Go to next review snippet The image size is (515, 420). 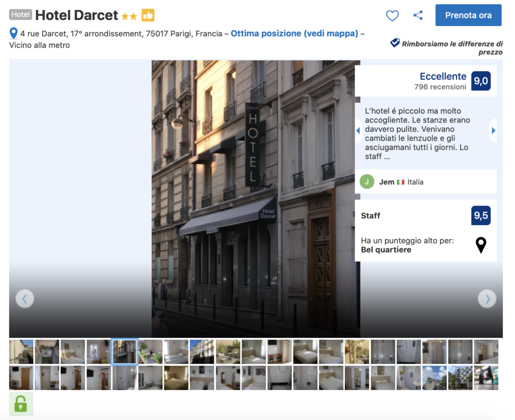493,131
